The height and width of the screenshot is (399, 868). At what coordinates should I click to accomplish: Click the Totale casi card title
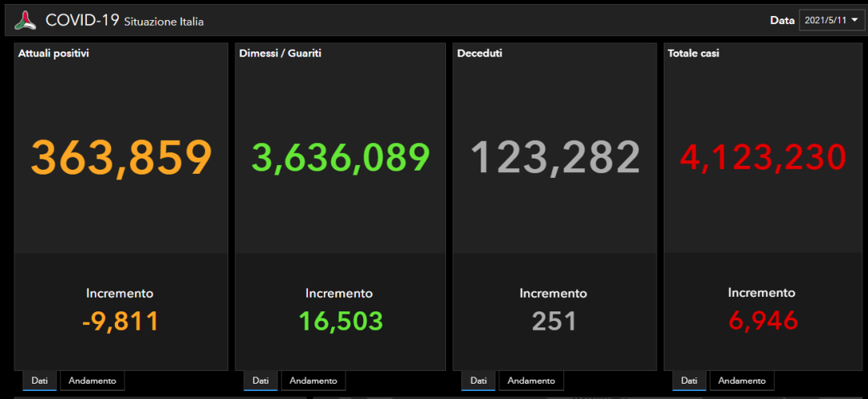click(694, 54)
